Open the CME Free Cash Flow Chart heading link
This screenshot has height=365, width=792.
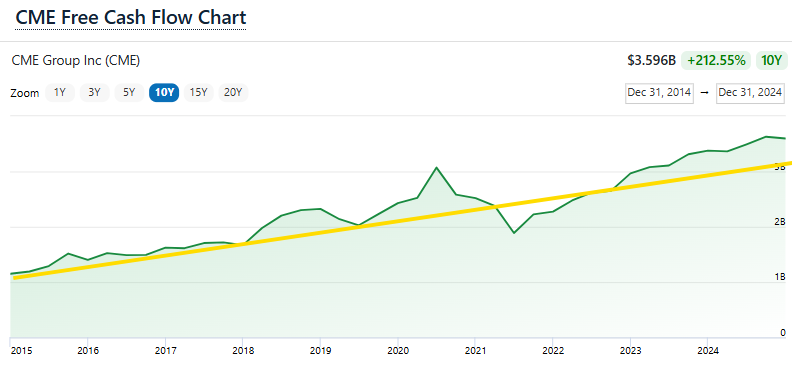click(x=131, y=18)
